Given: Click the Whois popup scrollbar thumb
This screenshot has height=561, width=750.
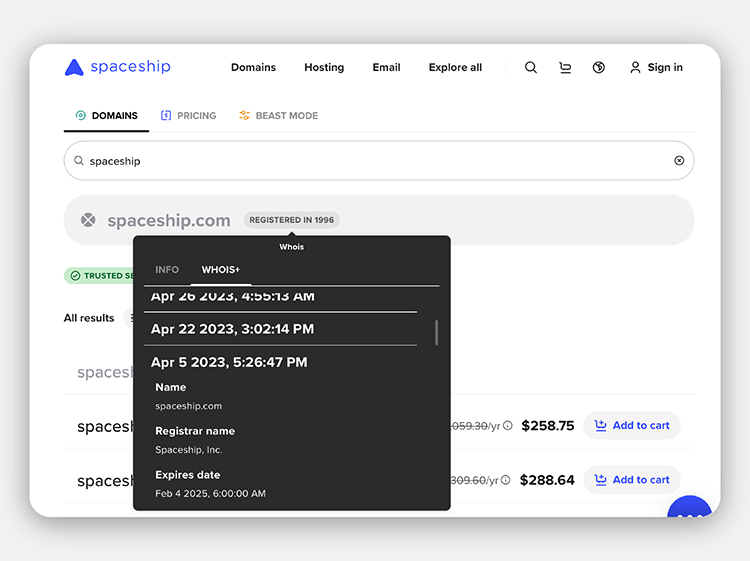Looking at the screenshot, I should coord(436,332).
